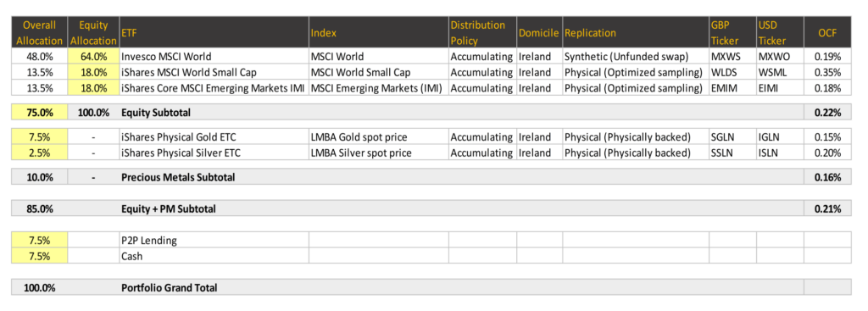
Task: Click the Domicile column header
Action: (539, 33)
